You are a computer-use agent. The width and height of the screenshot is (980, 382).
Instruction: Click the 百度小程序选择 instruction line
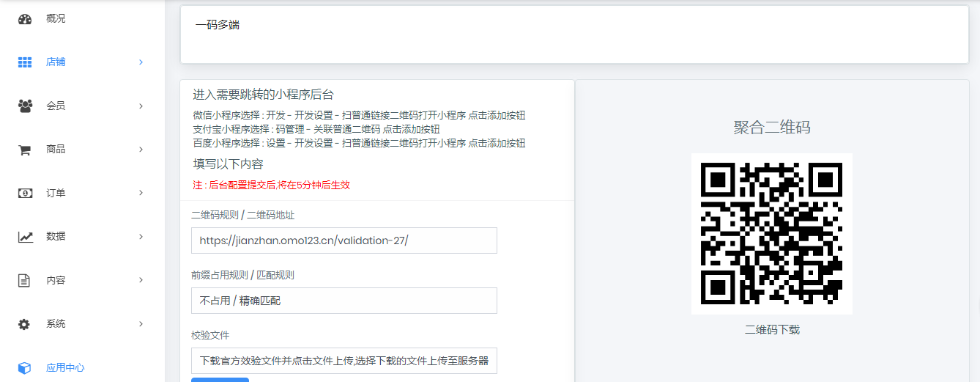pyautogui.click(x=359, y=143)
